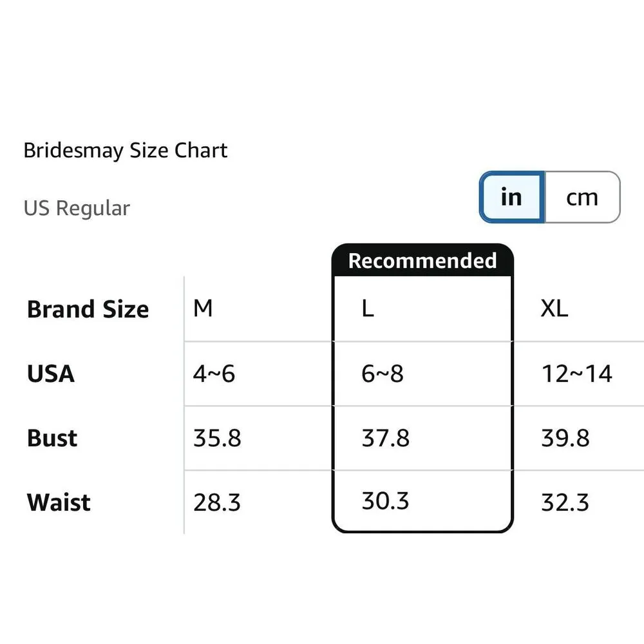644x644 pixels.
Task: Click bust value 37.8
Action: pyautogui.click(x=385, y=438)
